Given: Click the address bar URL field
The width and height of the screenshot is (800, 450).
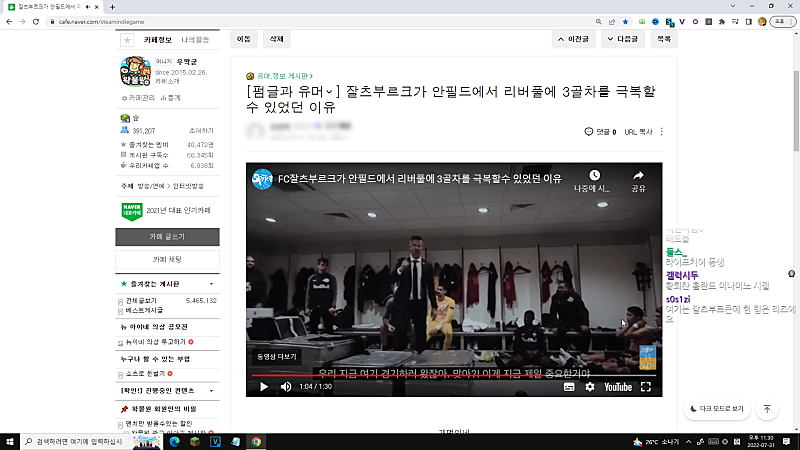Looking at the screenshot, I should [x=321, y=22].
